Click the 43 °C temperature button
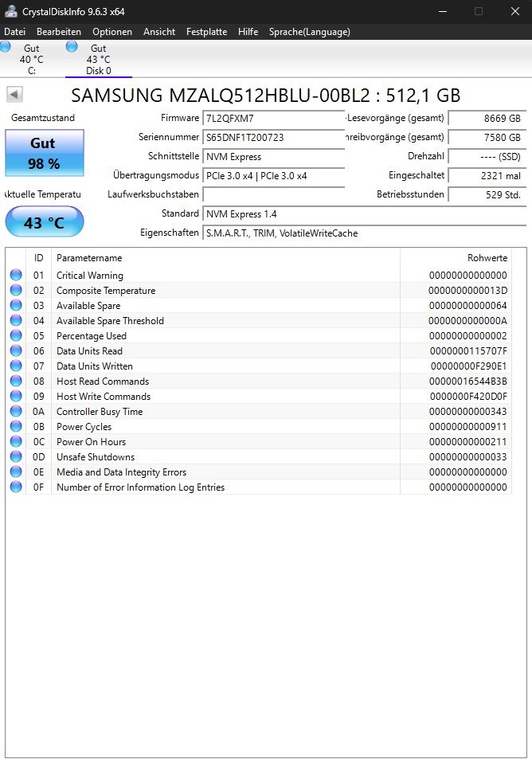Screen dimensions: 532x763 point(45,222)
